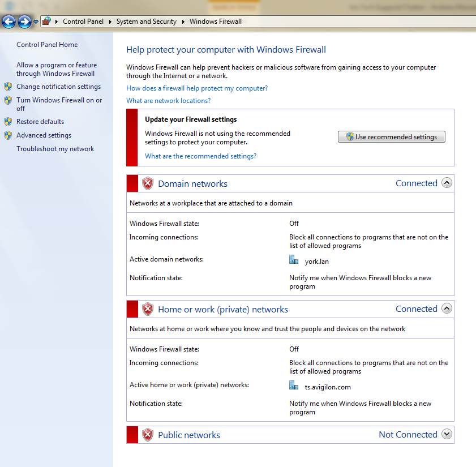Select Windows Firewall in the breadcrumb bar
Viewport: 476px width, 467px height.
click(215, 21)
